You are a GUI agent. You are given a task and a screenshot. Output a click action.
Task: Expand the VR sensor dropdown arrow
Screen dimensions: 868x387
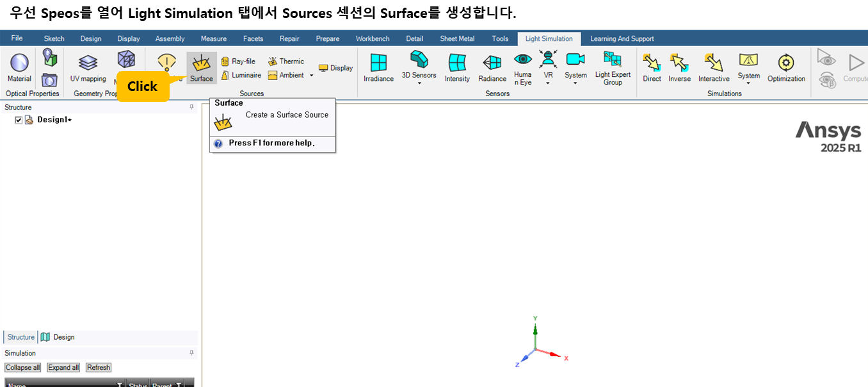coord(548,83)
